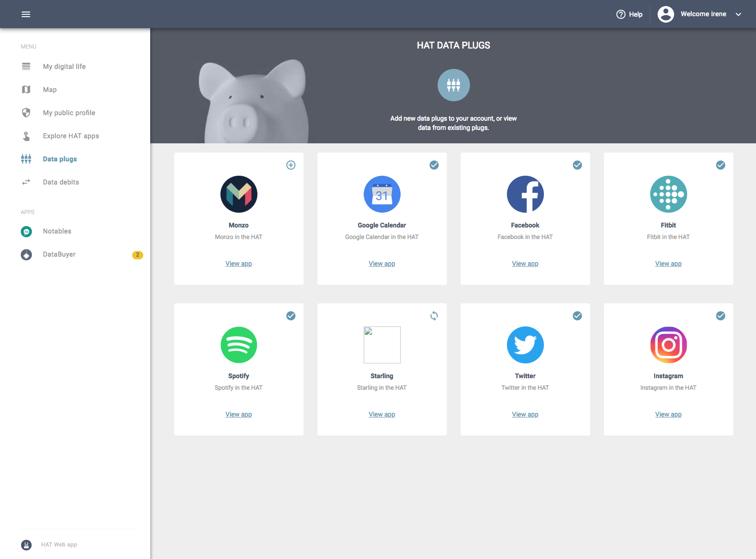The width and height of the screenshot is (756, 559).
Task: Click the Starling card title
Action: (382, 376)
